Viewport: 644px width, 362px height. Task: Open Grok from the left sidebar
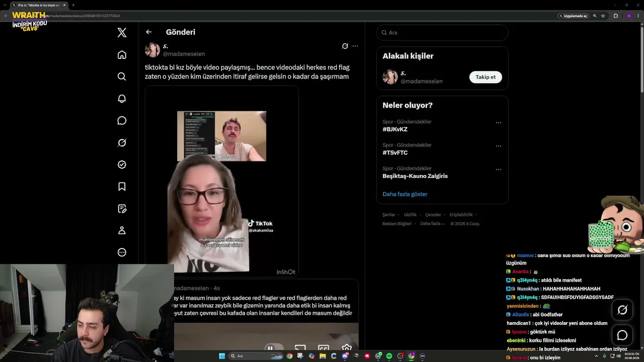click(x=122, y=143)
